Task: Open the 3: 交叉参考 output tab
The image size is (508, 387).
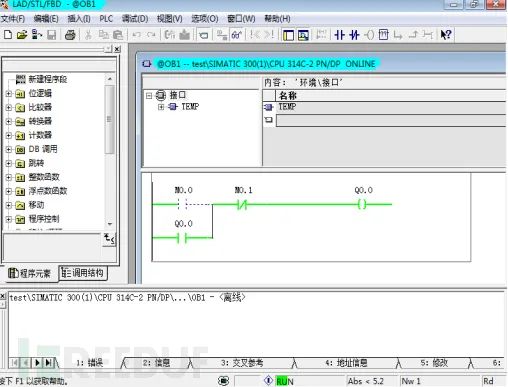Action: coord(242,363)
